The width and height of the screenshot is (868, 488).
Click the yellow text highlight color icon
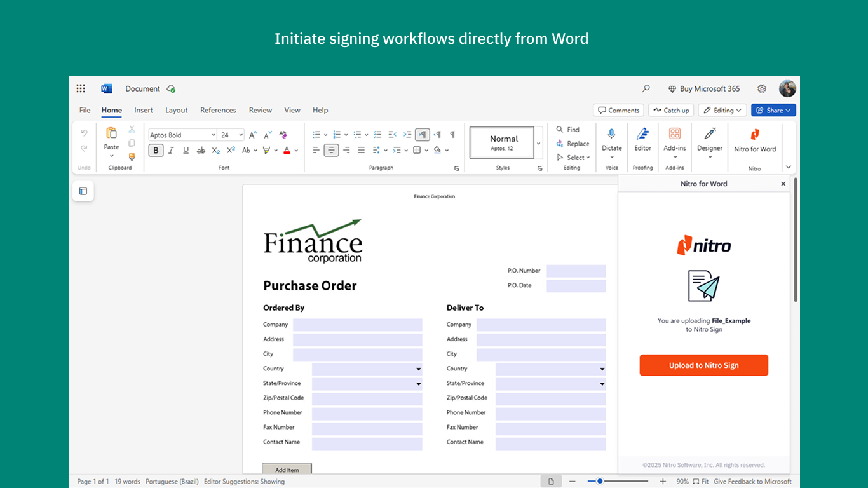pyautogui.click(x=267, y=151)
